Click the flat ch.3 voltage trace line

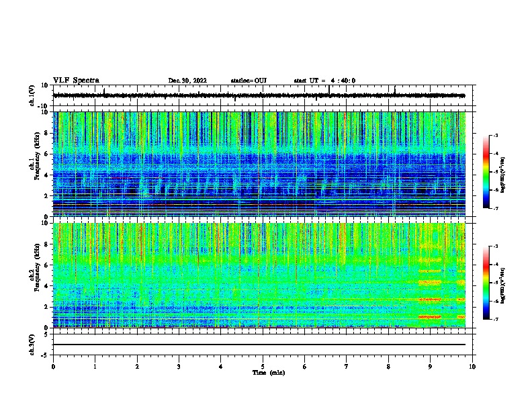pyautogui.click(x=259, y=345)
